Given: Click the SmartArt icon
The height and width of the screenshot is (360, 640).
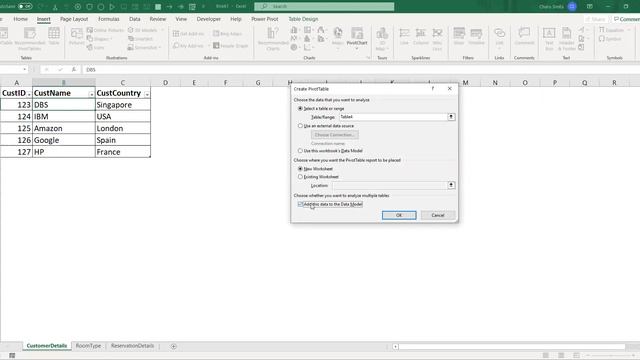Looking at the screenshot, I should tap(140, 39).
